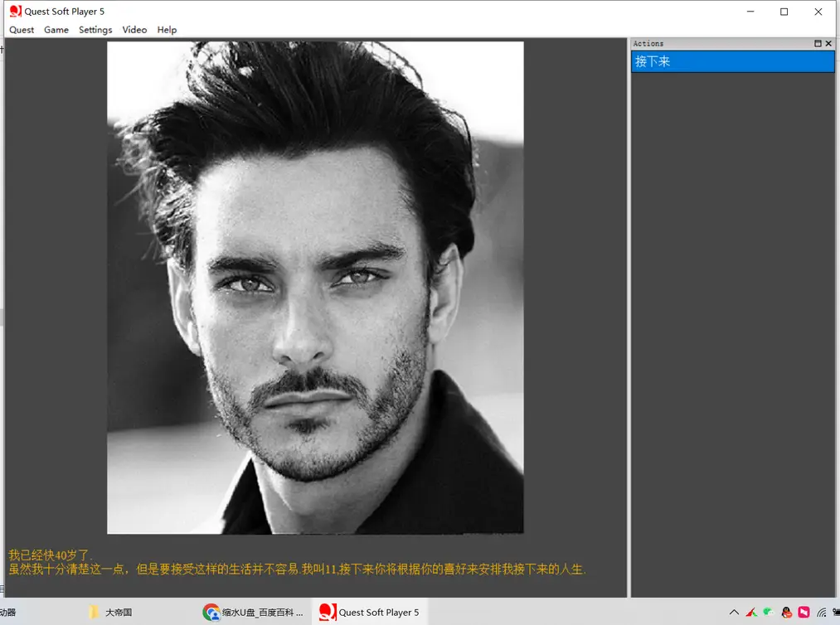Click the red-green arrow tray icon
The width and height of the screenshot is (840, 625).
point(751,613)
